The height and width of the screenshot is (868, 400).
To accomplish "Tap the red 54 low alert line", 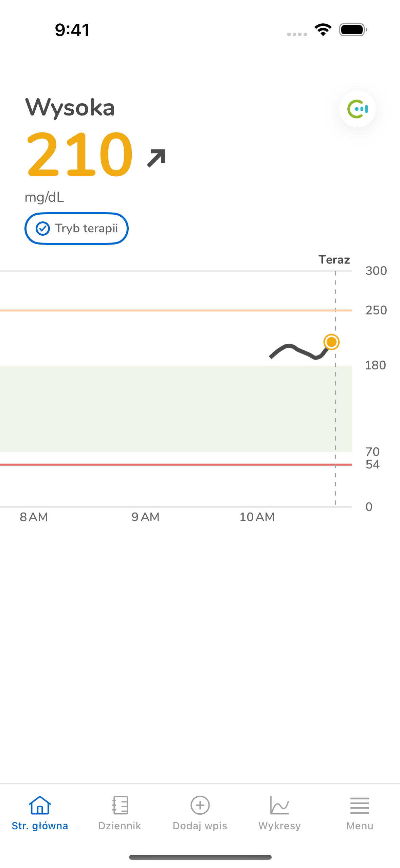I will (176, 465).
